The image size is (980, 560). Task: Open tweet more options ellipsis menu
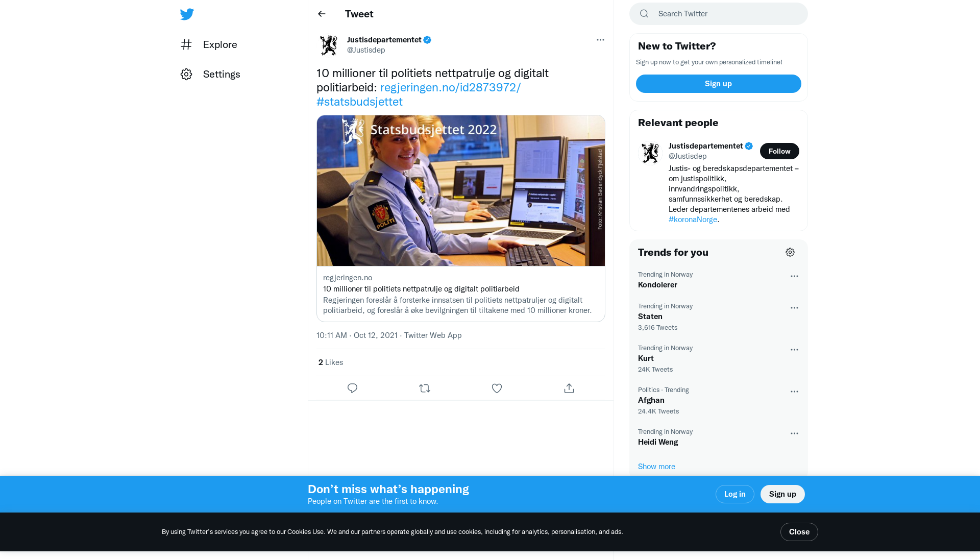[x=600, y=40]
